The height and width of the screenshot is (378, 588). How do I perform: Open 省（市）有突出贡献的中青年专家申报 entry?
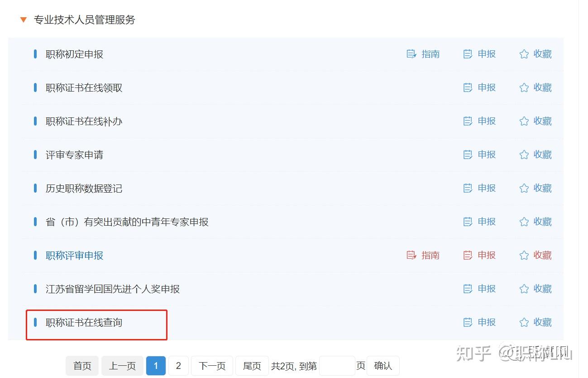tap(127, 222)
